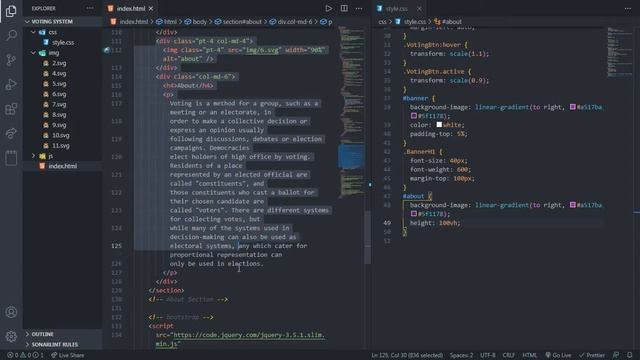Click the index.html editor vertical scrollbar
The image size is (640, 360).
click(x=368, y=237)
